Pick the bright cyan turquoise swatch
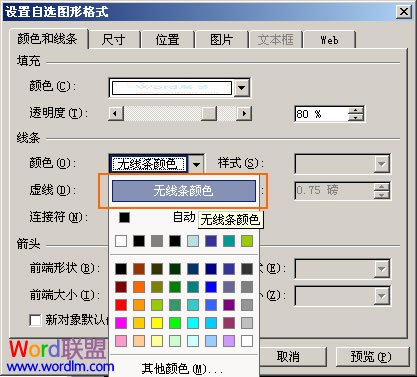 click(x=193, y=323)
